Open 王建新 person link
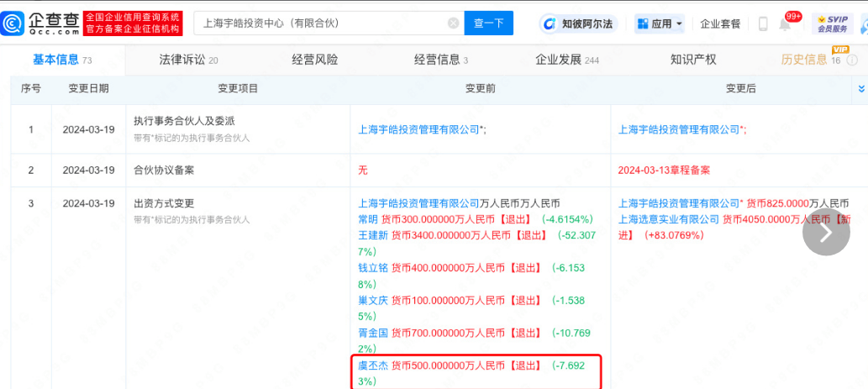The height and width of the screenshot is (389, 868). click(x=374, y=236)
